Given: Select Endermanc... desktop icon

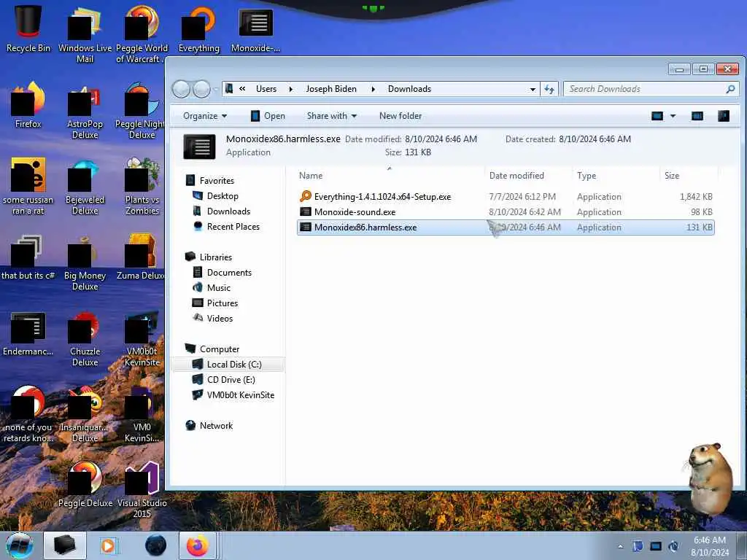Looking at the screenshot, I should tap(28, 333).
